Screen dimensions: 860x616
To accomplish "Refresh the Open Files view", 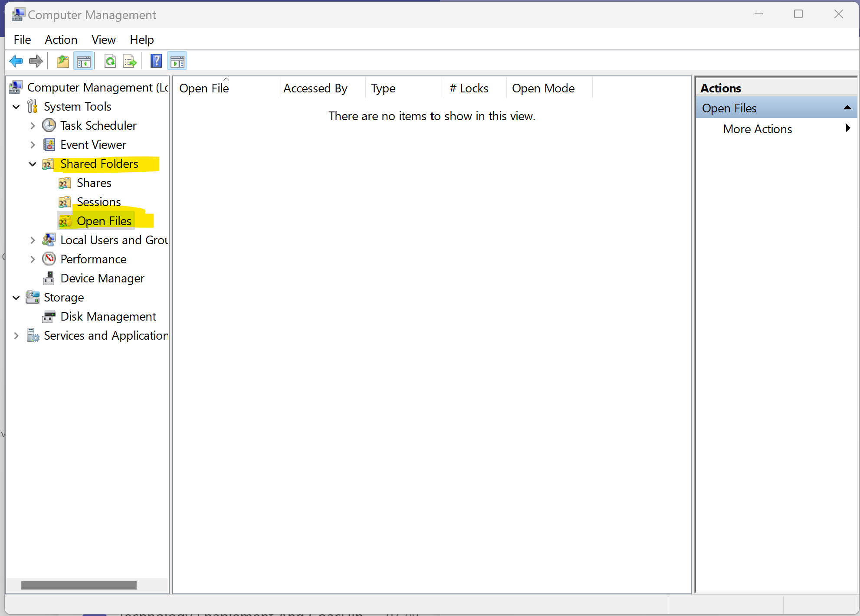I will tap(110, 61).
